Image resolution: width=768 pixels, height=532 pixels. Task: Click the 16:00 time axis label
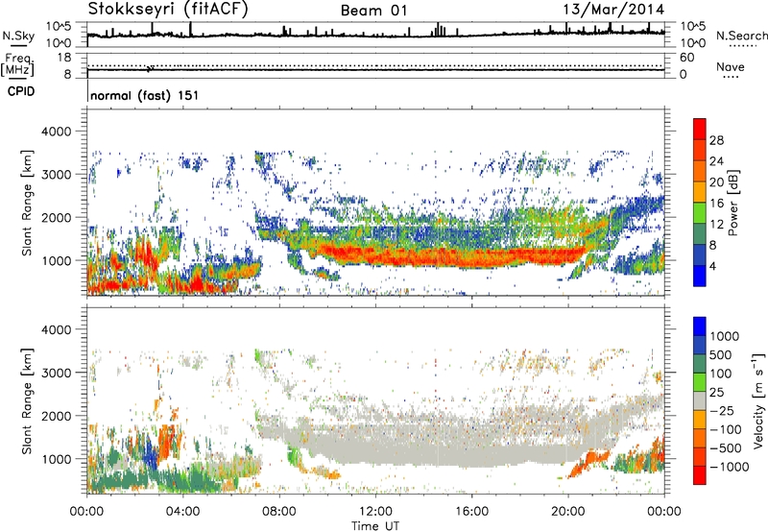(471, 512)
